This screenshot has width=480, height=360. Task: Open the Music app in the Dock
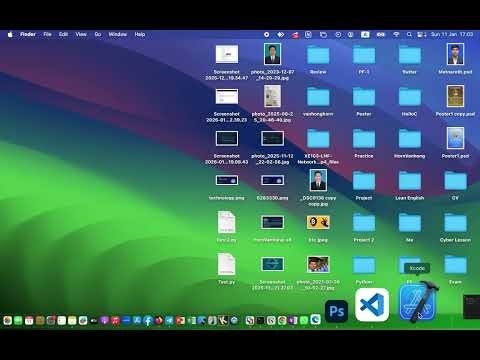[115, 321]
